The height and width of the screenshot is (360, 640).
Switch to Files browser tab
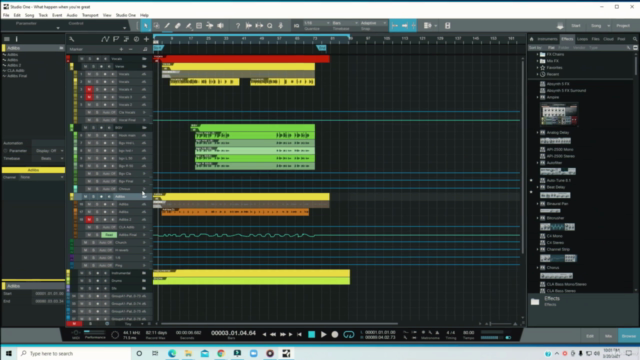(x=596, y=39)
